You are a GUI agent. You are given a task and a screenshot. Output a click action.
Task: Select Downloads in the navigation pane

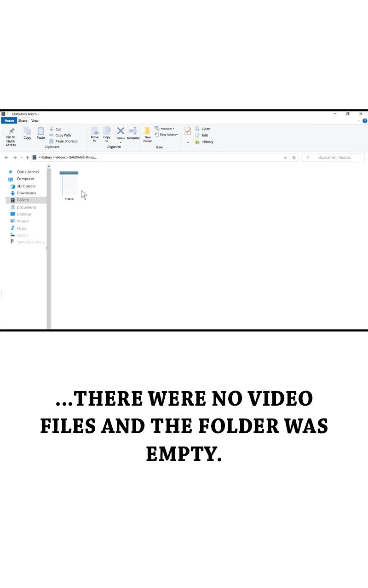[x=26, y=193]
